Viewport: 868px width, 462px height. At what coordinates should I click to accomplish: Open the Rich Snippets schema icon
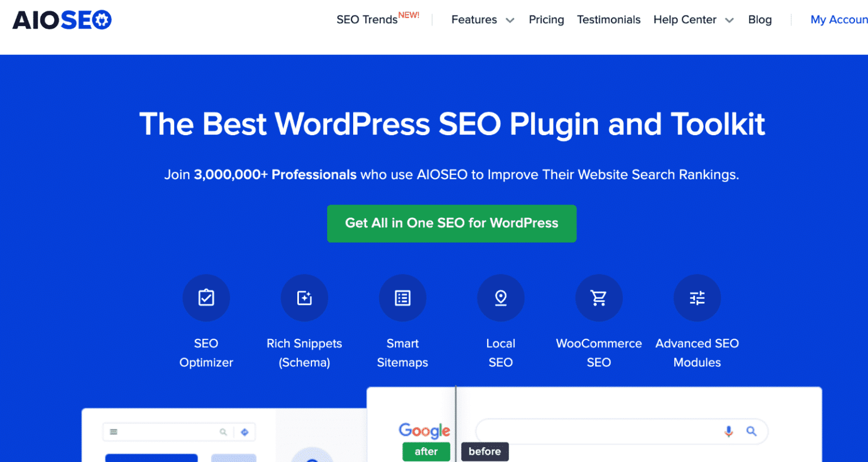(305, 298)
